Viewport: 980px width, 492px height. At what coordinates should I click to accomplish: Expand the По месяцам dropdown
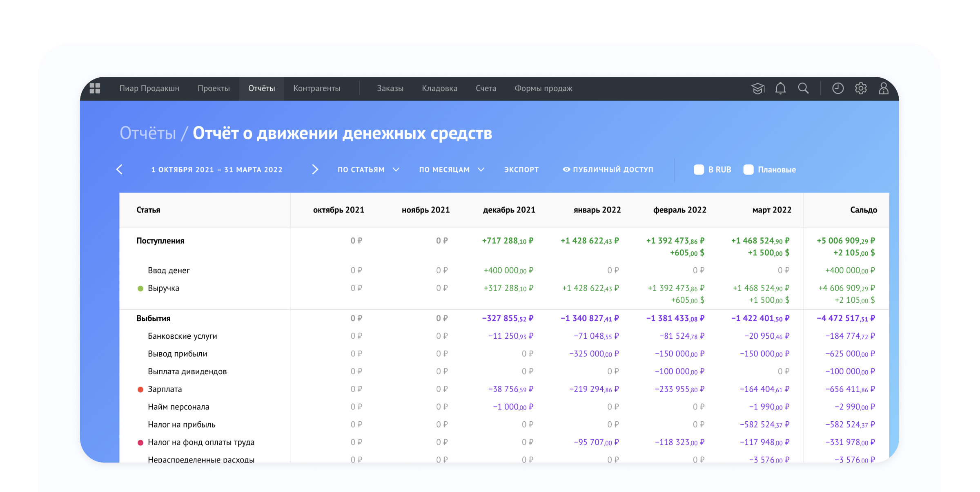pyautogui.click(x=451, y=170)
